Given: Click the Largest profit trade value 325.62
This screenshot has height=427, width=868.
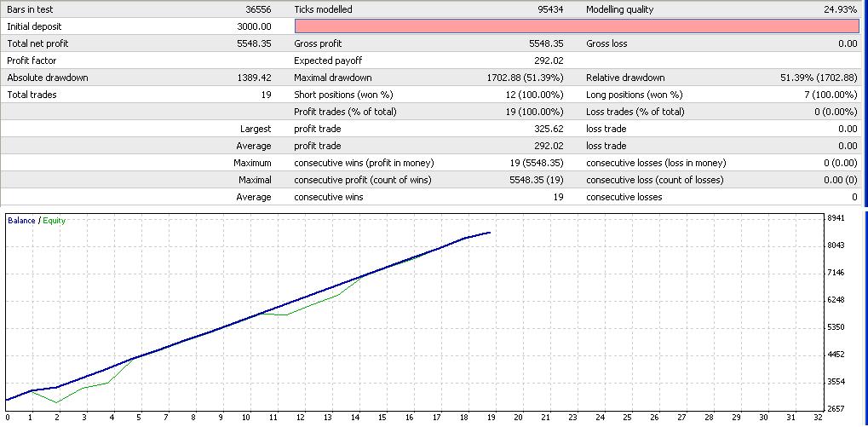Looking at the screenshot, I should (548, 129).
